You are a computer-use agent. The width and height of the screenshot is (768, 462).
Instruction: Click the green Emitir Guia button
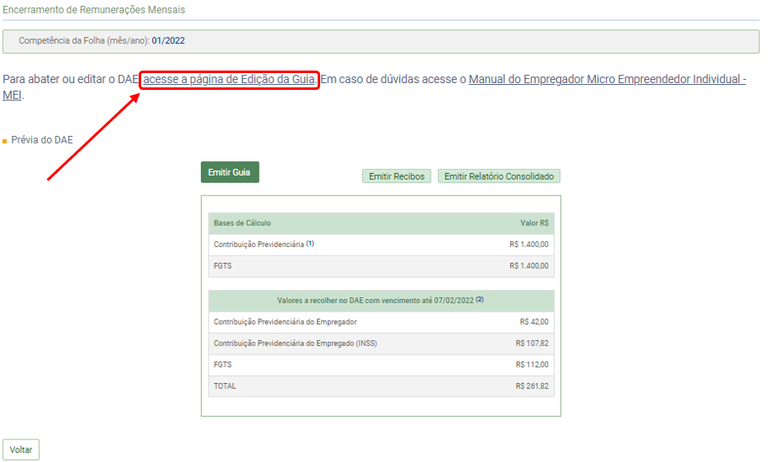point(229,172)
